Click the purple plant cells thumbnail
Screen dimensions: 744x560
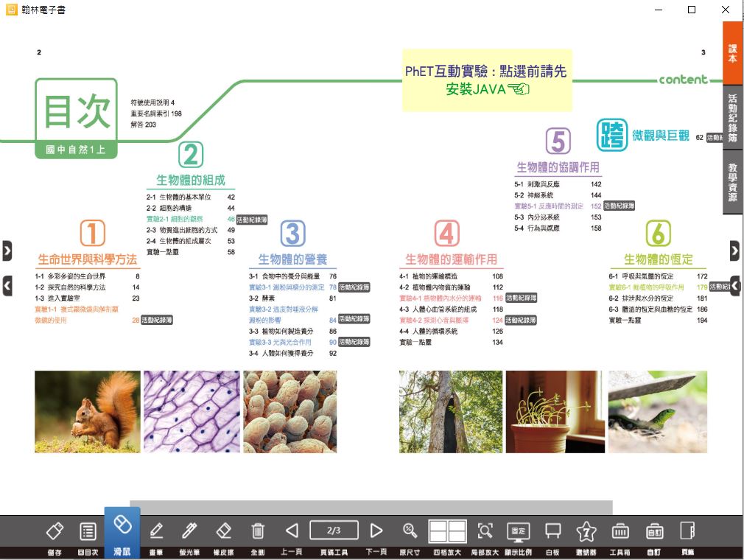pyautogui.click(x=192, y=411)
